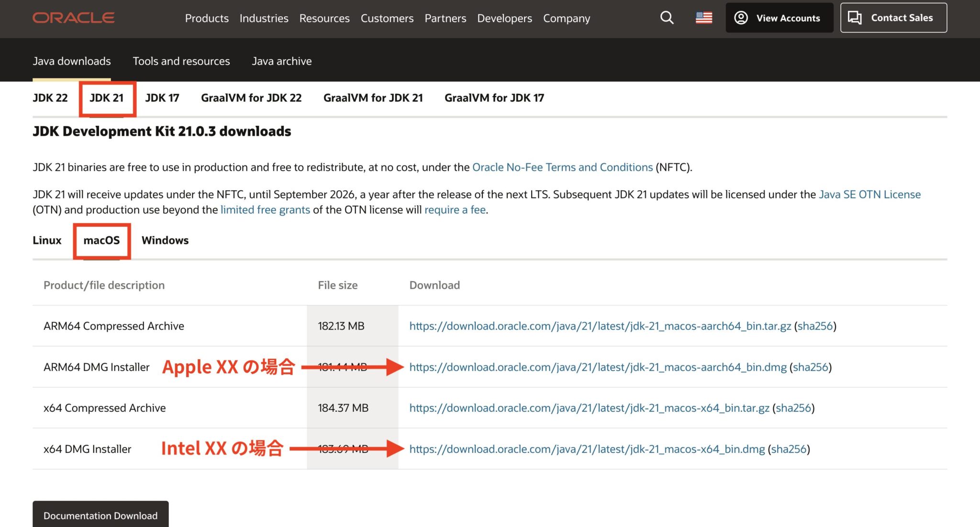The width and height of the screenshot is (980, 527).
Task: Open View Accounts via the account icon
Action: (779, 18)
